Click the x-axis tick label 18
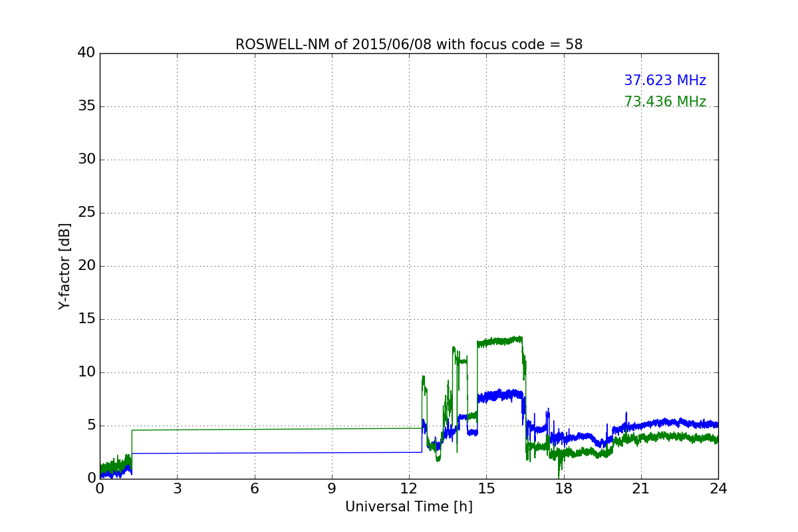This screenshot has width=798, height=532. [564, 489]
